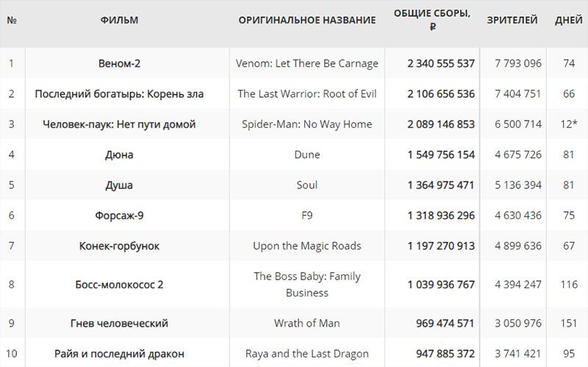This screenshot has height=367, width=588.
Task: Click the ОРИГИНАЛЬНОЕ НАЗВАНИЕ column header
Action: pyautogui.click(x=307, y=20)
